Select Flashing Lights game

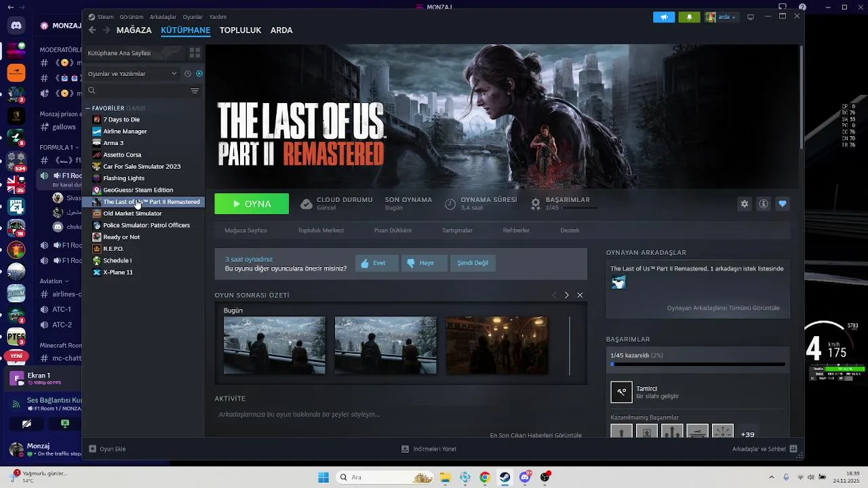click(x=123, y=178)
